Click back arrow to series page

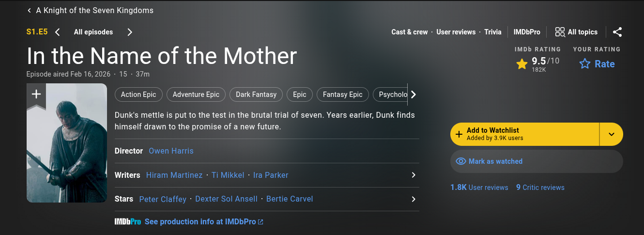pyautogui.click(x=30, y=10)
